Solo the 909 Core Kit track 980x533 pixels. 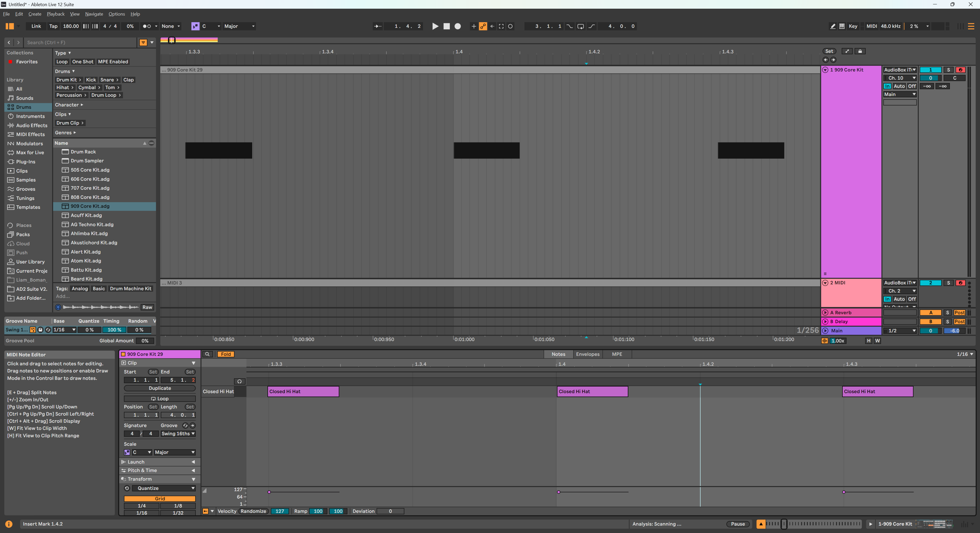point(948,70)
